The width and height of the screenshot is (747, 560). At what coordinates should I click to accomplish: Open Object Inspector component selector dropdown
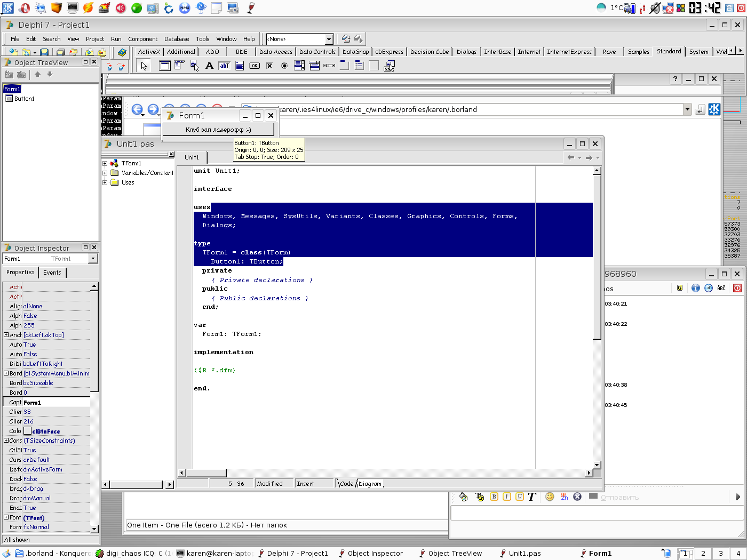(93, 259)
